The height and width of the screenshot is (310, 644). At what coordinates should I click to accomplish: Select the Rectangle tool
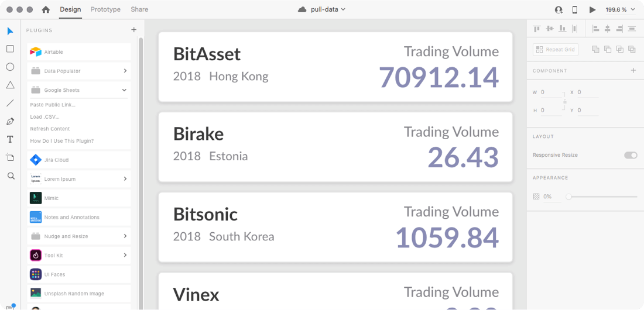pyautogui.click(x=10, y=49)
